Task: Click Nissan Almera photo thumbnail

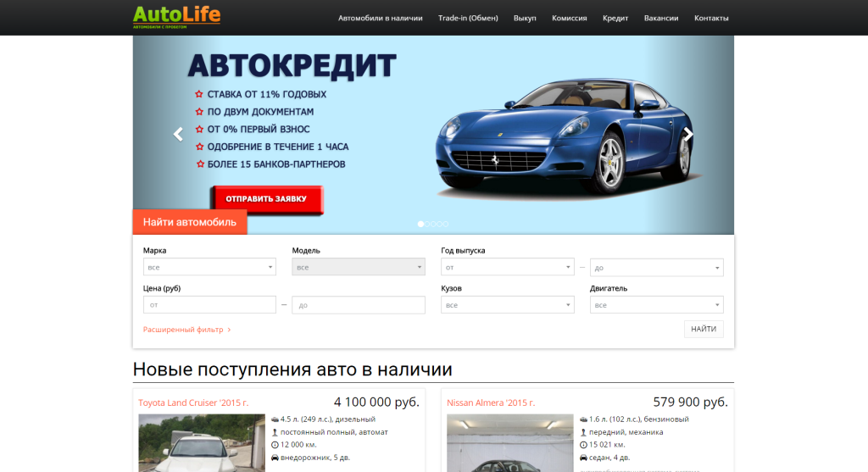Action: 509,442
